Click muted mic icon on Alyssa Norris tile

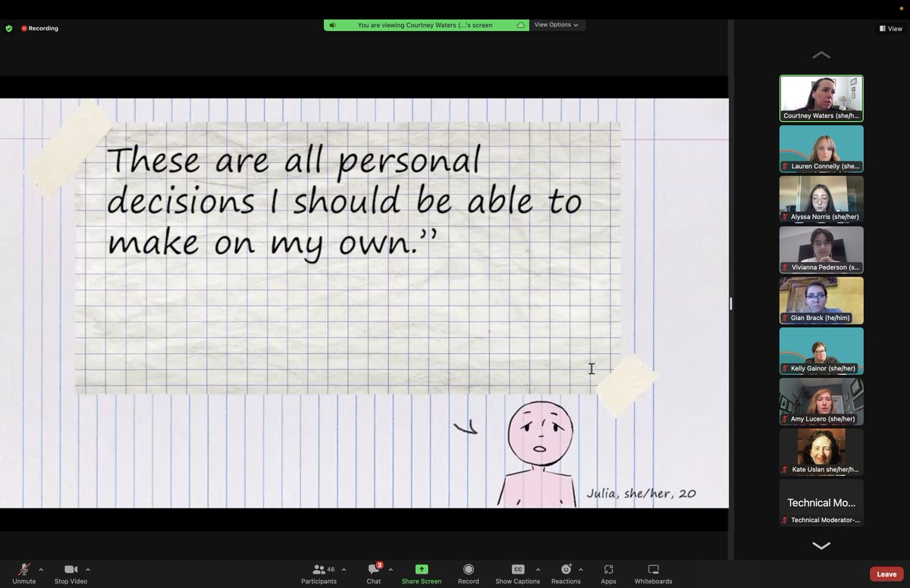pyautogui.click(x=786, y=217)
